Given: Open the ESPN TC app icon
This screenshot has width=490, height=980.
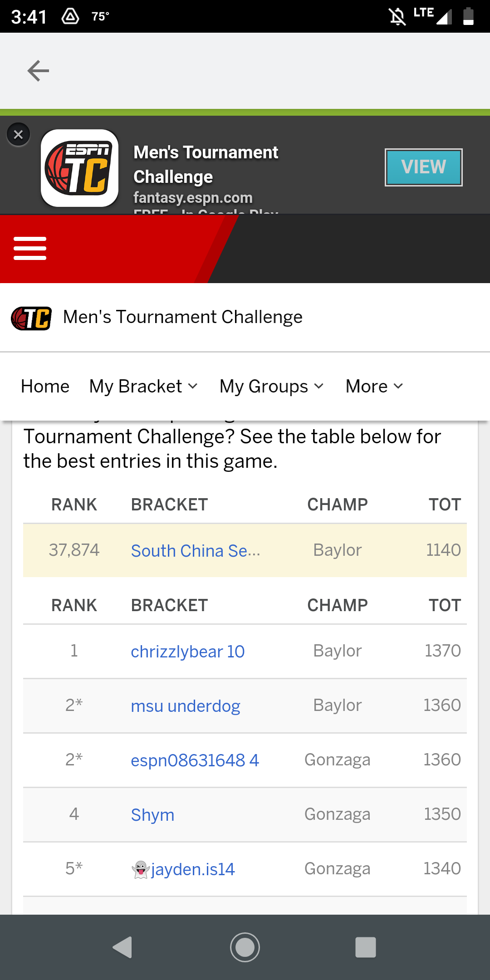Looking at the screenshot, I should pos(80,168).
